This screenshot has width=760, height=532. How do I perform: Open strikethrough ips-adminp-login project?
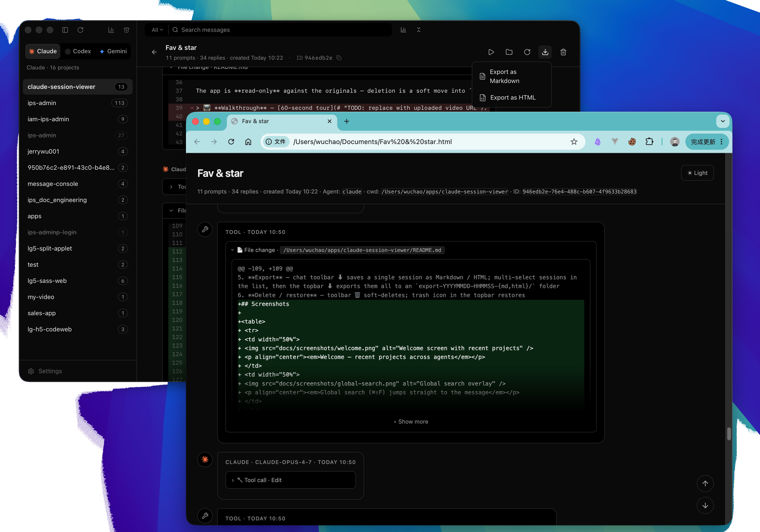tap(78, 232)
